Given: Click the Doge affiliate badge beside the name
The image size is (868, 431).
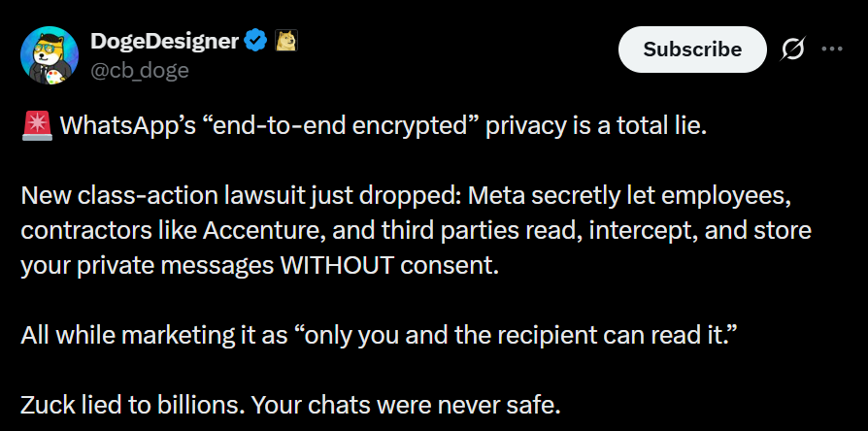Looking at the screenshot, I should [286, 41].
